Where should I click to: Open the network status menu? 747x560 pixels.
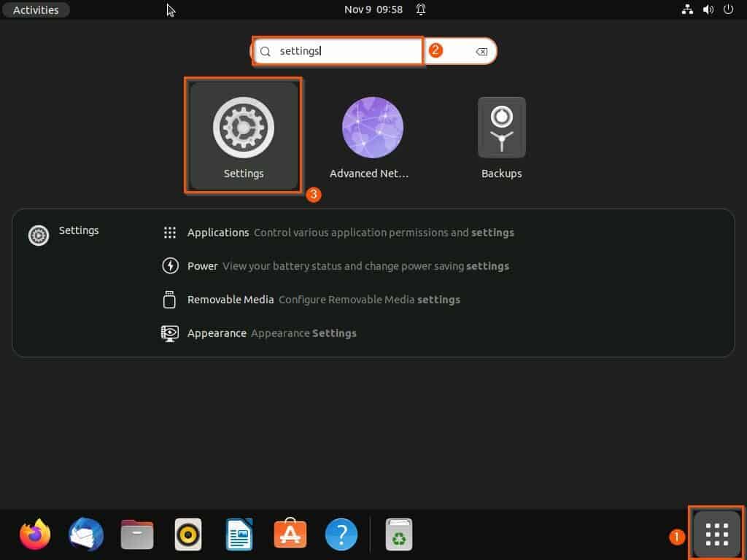click(x=687, y=9)
